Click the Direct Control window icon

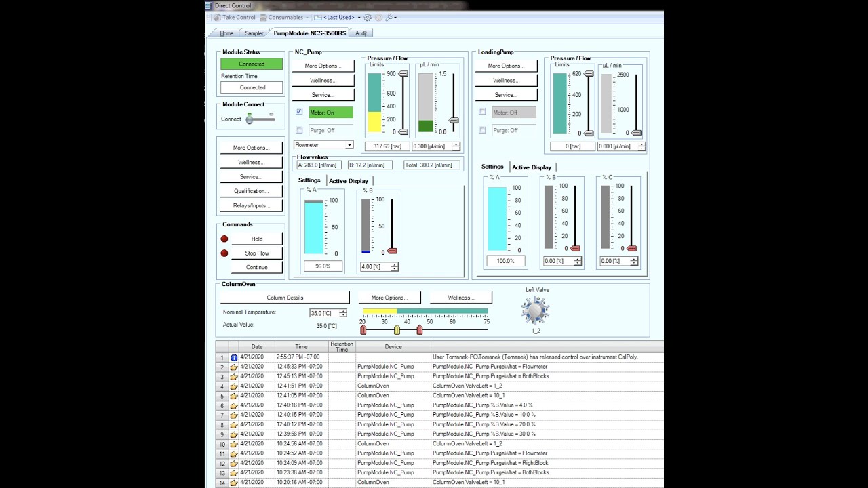pos(209,5)
